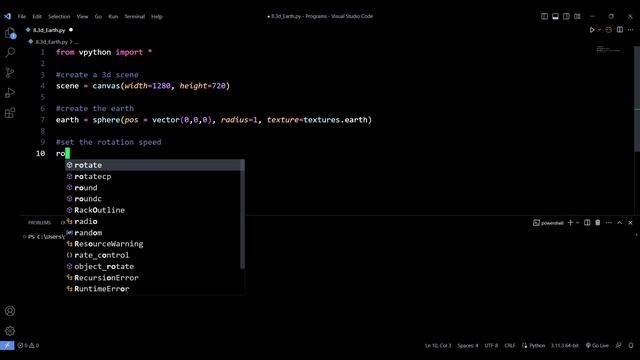Open the new terminal launch profile dropdown
The image size is (640, 360).
577,223
